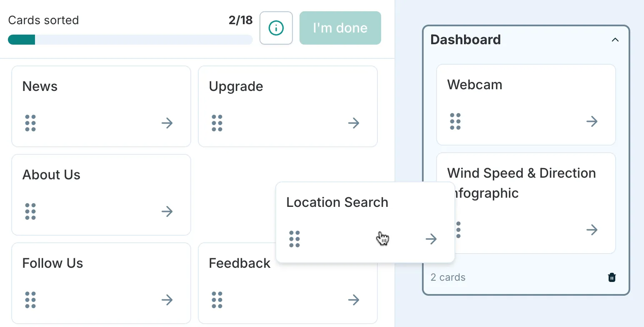The height and width of the screenshot is (327, 644).
Task: Collapse the Dashboard group using its chevron
Action: coord(615,40)
